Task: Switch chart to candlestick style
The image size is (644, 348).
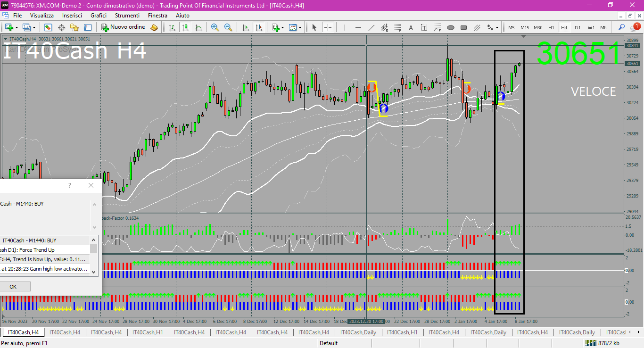Action: tap(185, 27)
